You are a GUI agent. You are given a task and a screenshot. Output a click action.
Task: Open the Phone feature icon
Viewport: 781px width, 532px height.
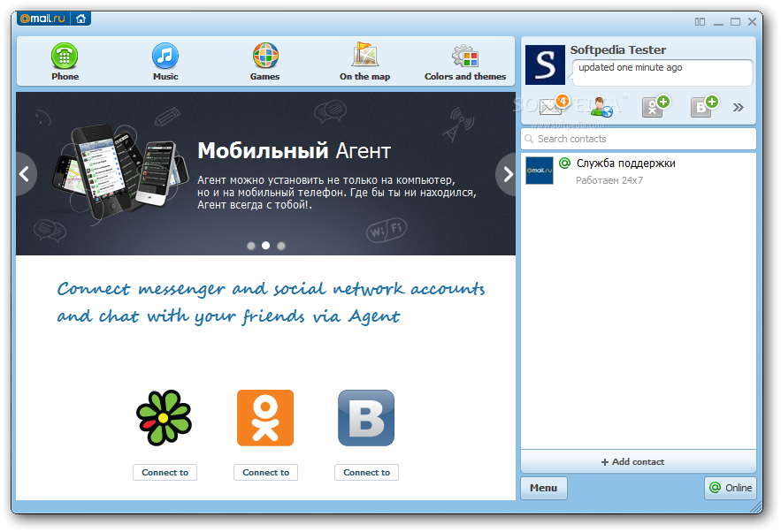(65, 56)
